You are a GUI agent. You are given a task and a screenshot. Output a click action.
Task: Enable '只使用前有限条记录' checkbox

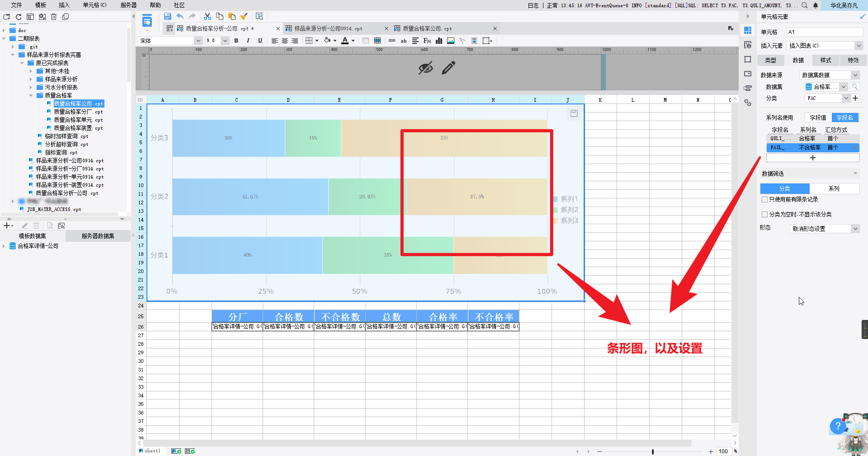(765, 199)
